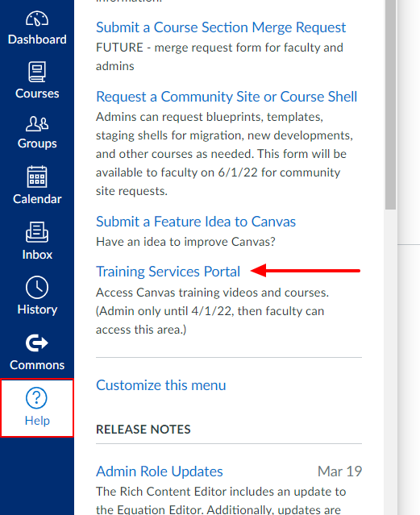Click text 'Have an idea to improve Canvas?'
Viewport: 420px width, 515px height.
[x=185, y=242]
